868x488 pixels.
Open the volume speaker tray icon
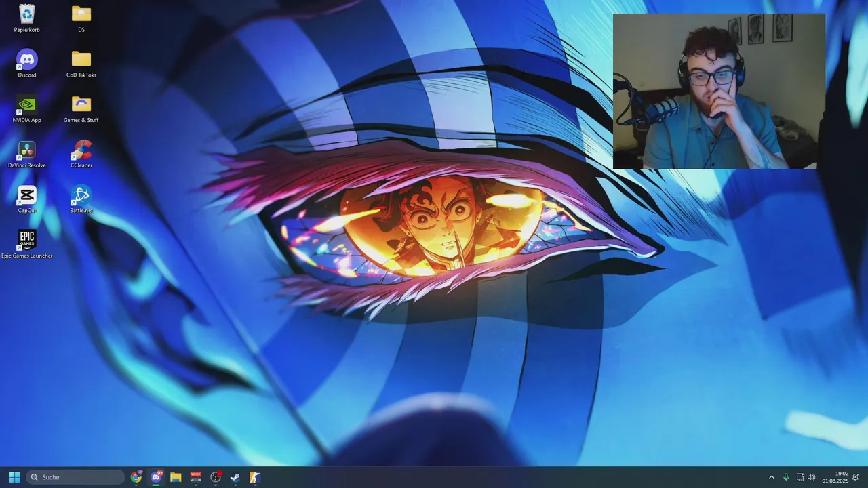[812, 477]
